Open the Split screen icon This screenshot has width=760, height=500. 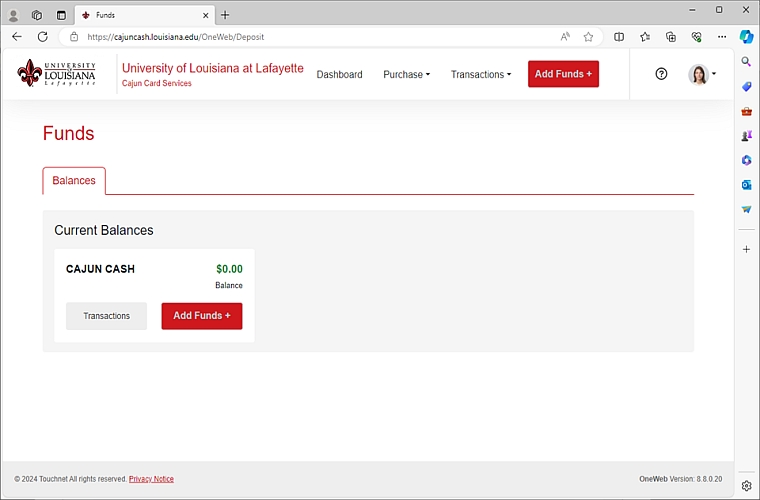tap(619, 37)
